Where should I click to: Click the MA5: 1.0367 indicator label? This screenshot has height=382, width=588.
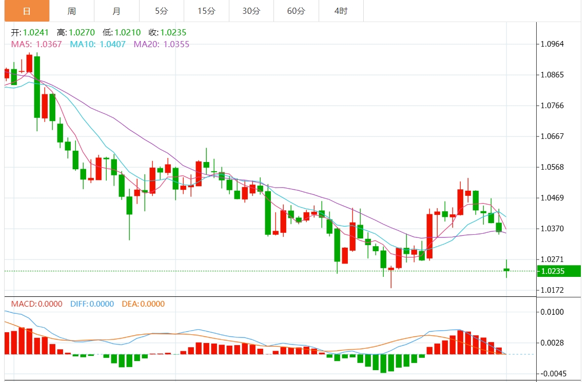36,45
